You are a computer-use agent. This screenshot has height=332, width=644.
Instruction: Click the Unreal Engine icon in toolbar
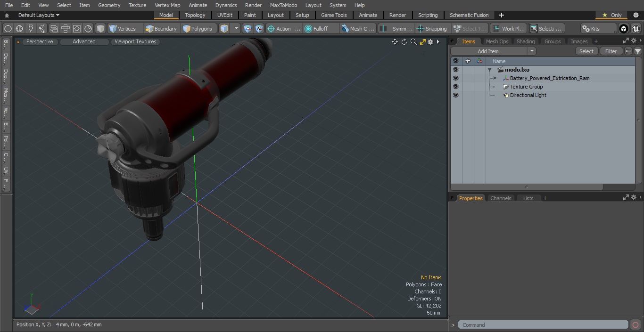[636, 29]
